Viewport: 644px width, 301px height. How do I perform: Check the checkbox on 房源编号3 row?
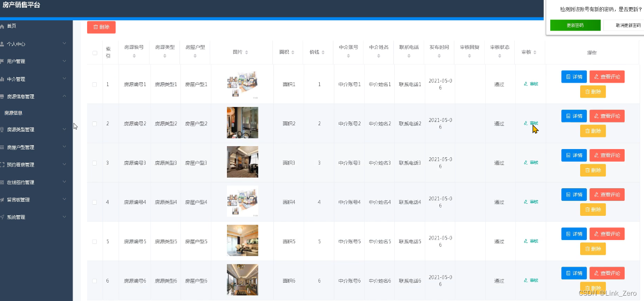[95, 162]
